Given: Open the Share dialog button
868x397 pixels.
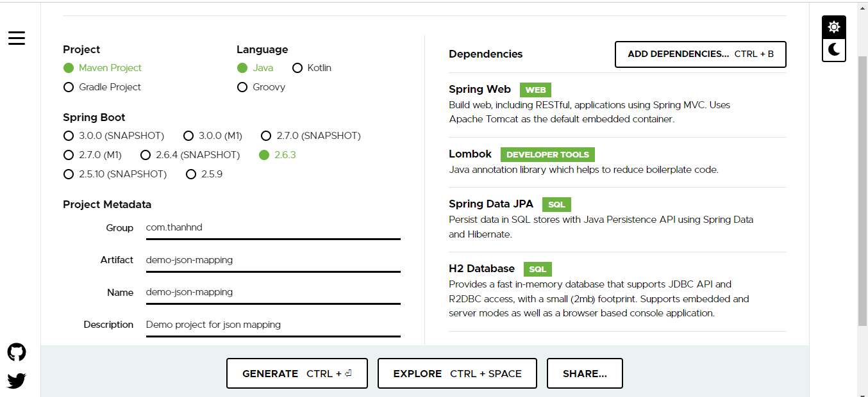Looking at the screenshot, I should (x=585, y=373).
